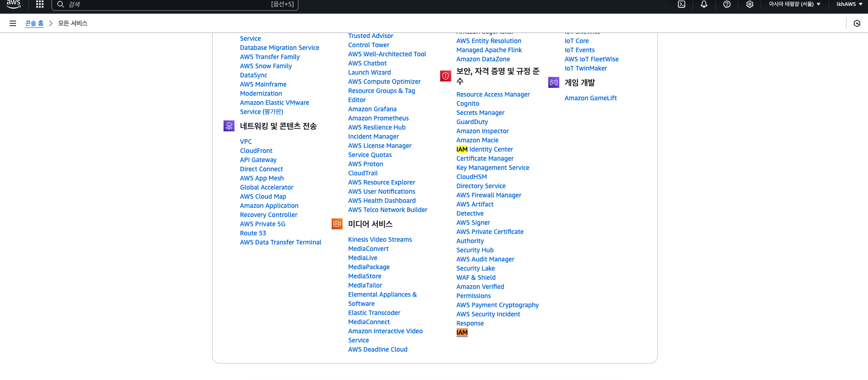Click the security identity compliance shield icon
The height and width of the screenshot is (380, 868).
pyautogui.click(x=446, y=76)
